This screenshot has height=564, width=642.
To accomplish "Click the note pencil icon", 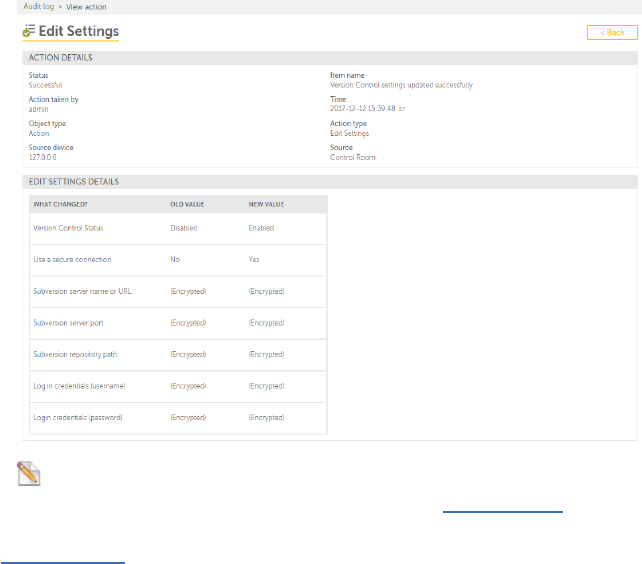I will pyautogui.click(x=28, y=472).
